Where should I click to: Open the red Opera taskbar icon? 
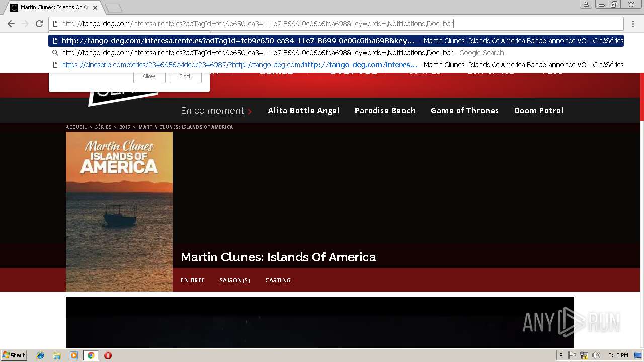click(108, 355)
